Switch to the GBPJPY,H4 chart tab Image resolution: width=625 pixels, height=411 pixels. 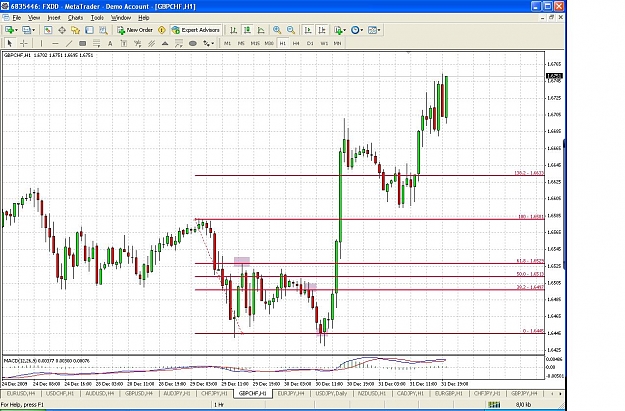tap(524, 393)
